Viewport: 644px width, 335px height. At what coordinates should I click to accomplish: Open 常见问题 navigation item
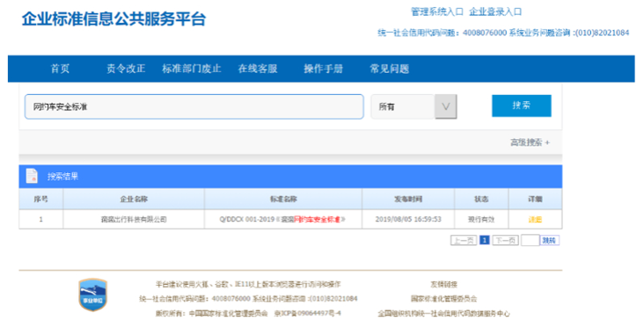390,69
